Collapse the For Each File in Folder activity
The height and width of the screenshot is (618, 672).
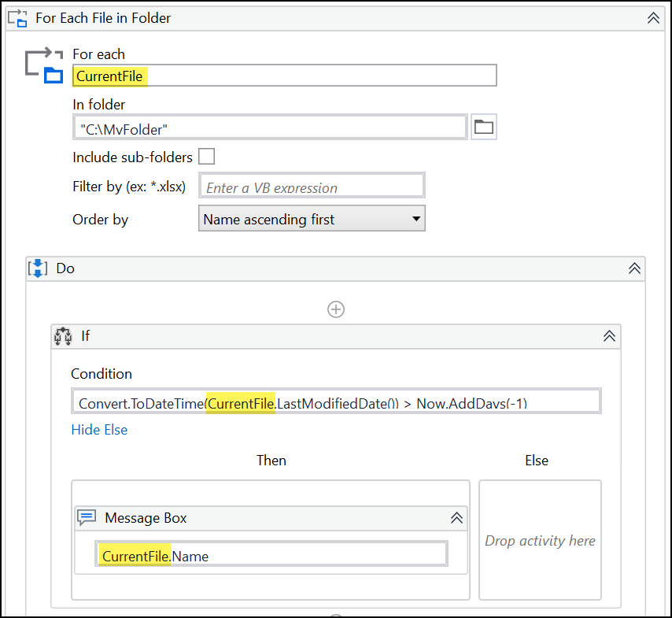point(653,18)
